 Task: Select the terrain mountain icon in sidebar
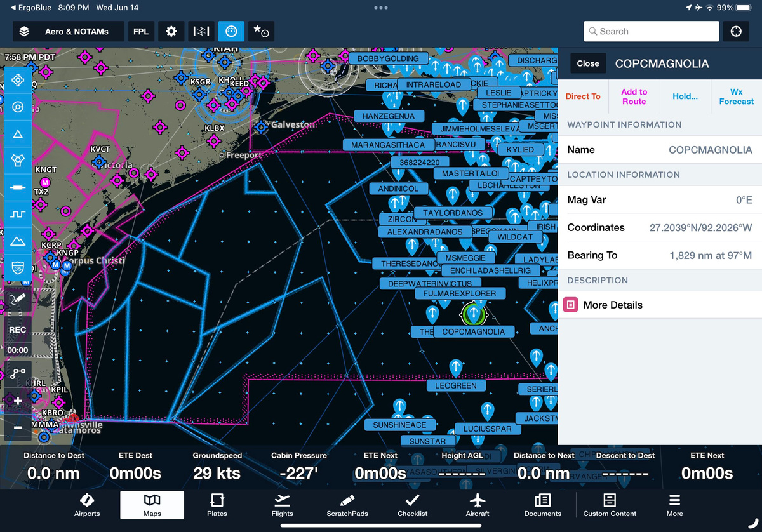tap(17, 241)
